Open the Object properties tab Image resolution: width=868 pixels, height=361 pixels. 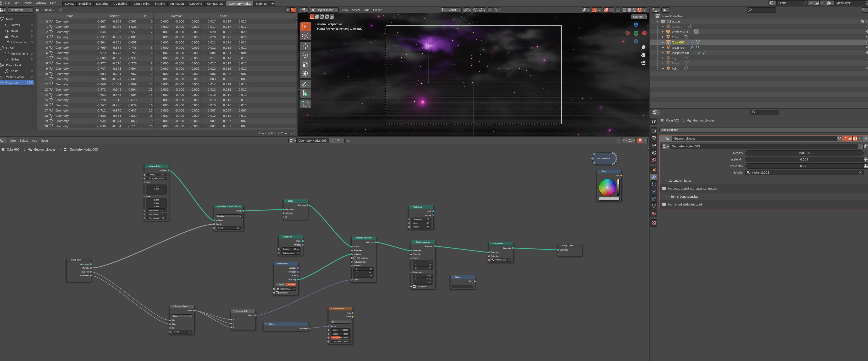[x=654, y=170]
